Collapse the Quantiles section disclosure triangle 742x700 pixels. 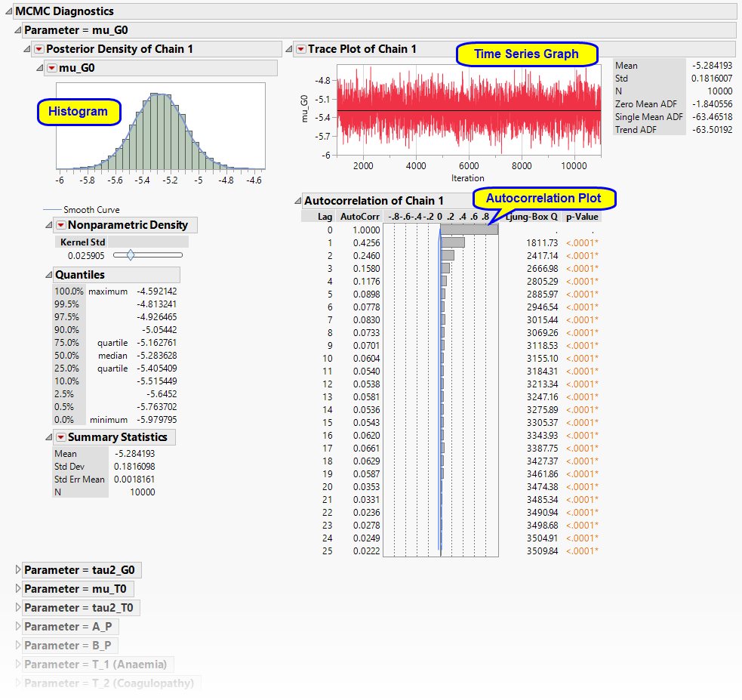pyautogui.click(x=48, y=275)
